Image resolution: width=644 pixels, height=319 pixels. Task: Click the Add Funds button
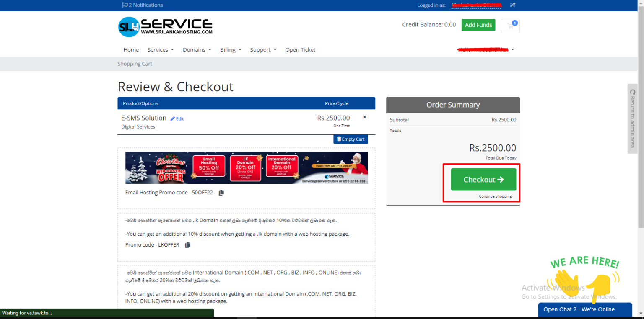[x=478, y=25]
